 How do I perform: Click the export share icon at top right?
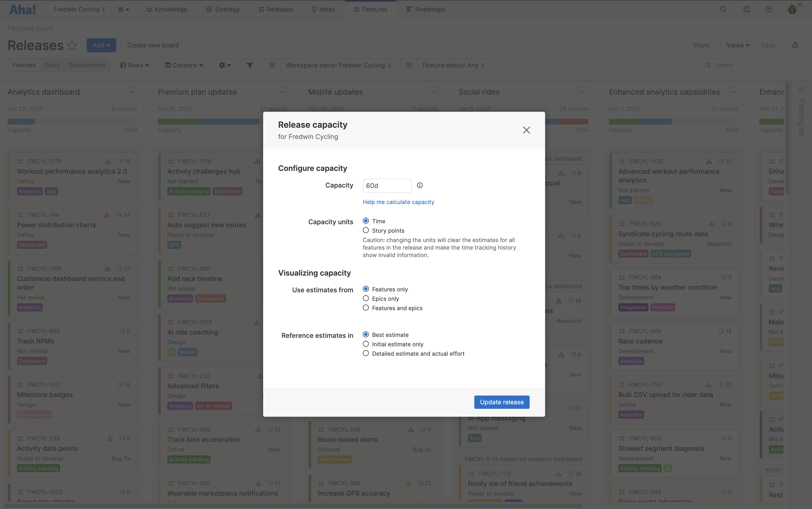tap(795, 45)
